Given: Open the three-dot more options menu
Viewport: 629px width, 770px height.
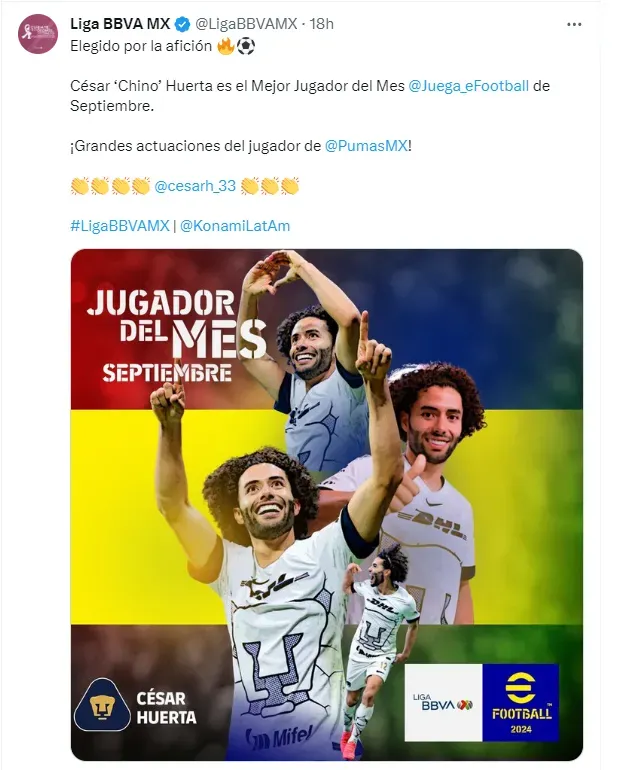Looking at the screenshot, I should (x=574, y=24).
